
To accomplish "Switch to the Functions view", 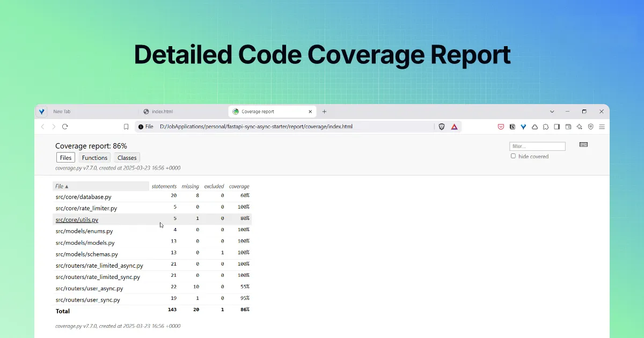I will [95, 158].
